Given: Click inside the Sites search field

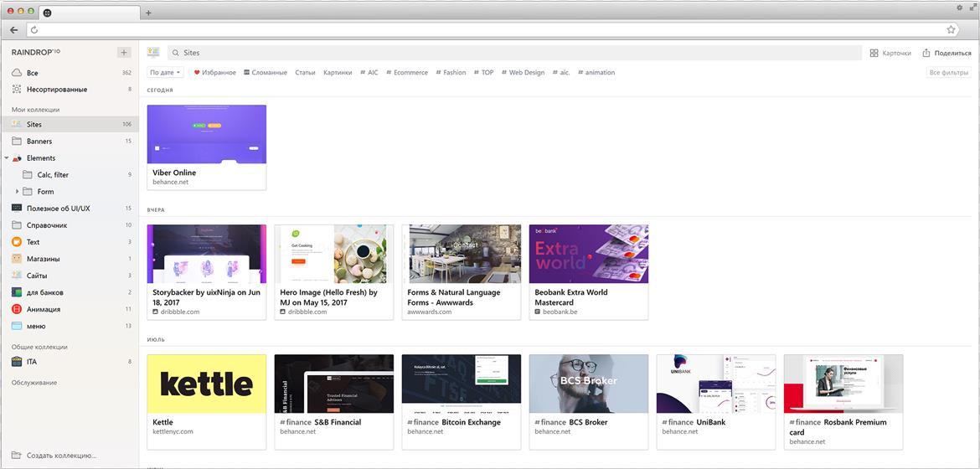Looking at the screenshot, I should [x=514, y=53].
